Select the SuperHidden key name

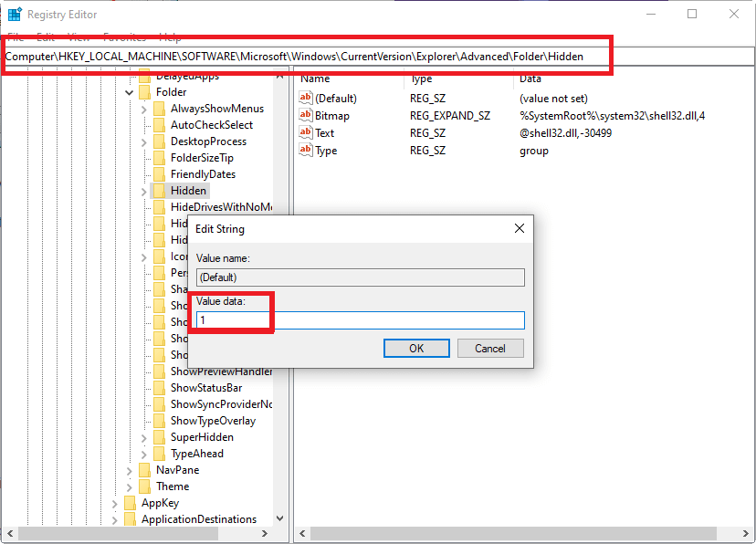point(202,437)
